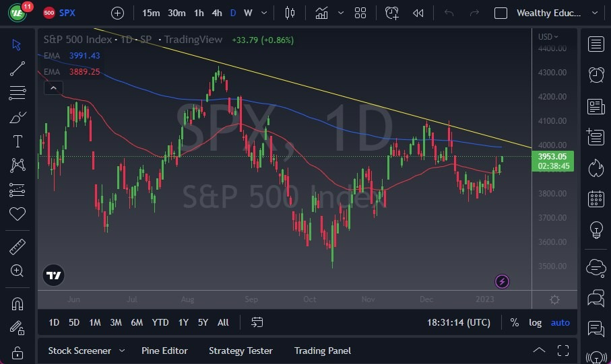611x364 pixels.
Task: Expand the Stock Screener dropdown arrow
Action: pos(122,351)
